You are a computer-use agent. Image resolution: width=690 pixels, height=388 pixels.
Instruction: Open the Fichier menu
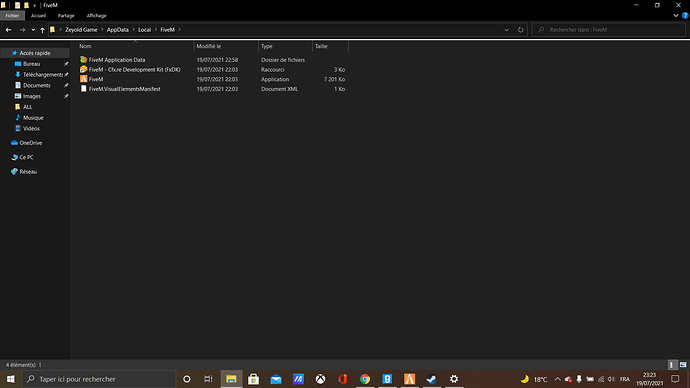pyautogui.click(x=12, y=15)
